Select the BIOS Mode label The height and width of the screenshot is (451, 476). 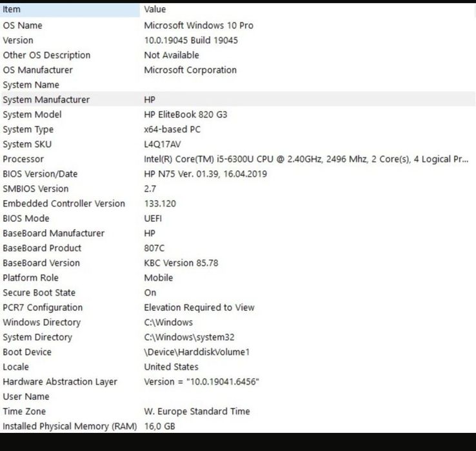tap(26, 219)
